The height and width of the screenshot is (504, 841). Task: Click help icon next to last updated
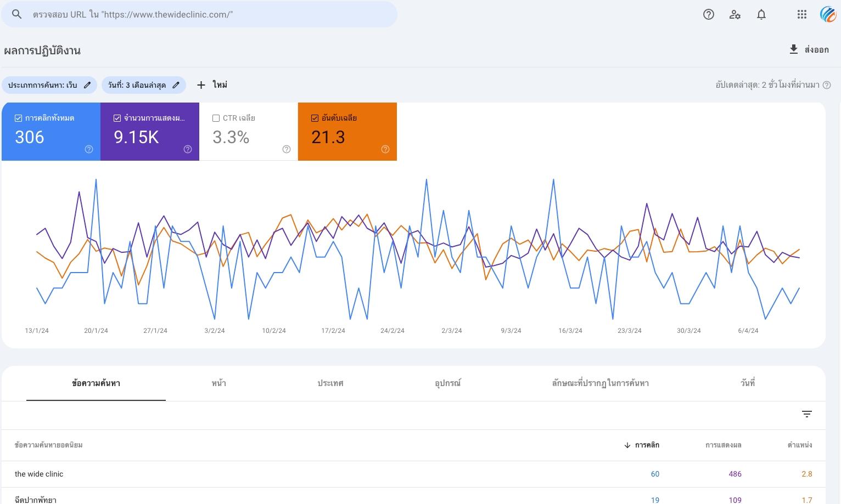pos(827,85)
